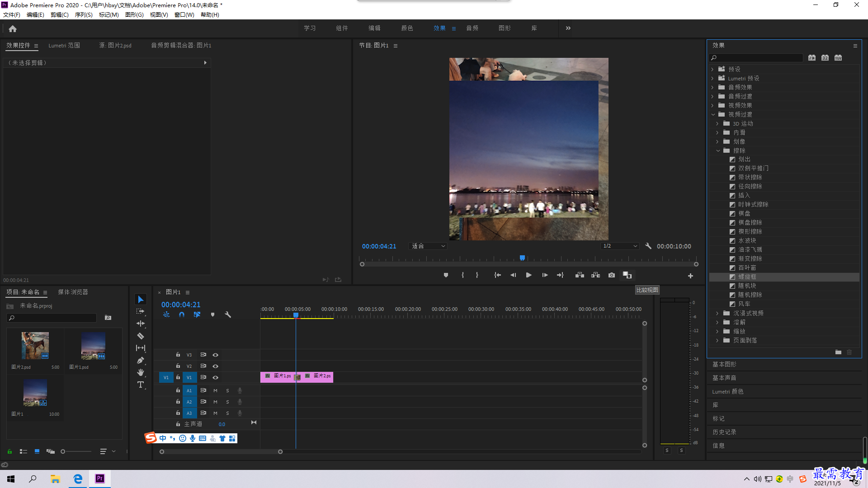
Task: Expand the 溶解 transitions folder
Action: pos(717,322)
